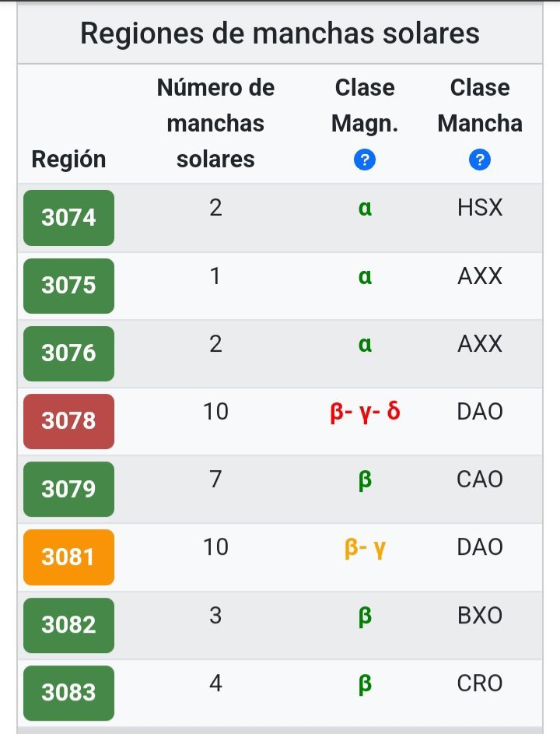Viewport: 560px width, 734px height.
Task: Click the Región column header
Action: tap(68, 159)
